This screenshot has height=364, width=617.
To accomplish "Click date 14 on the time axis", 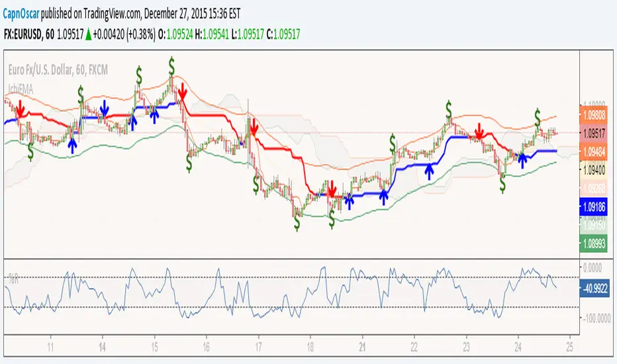I will [x=103, y=347].
